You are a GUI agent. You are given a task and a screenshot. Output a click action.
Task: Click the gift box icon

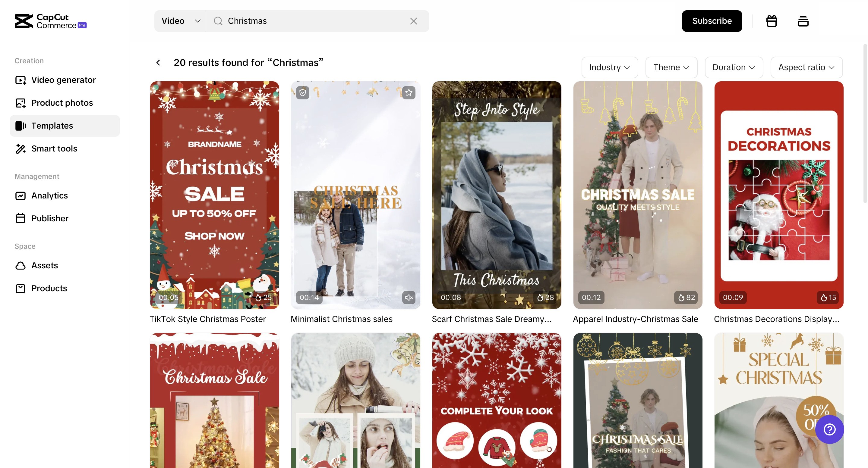pos(772,21)
